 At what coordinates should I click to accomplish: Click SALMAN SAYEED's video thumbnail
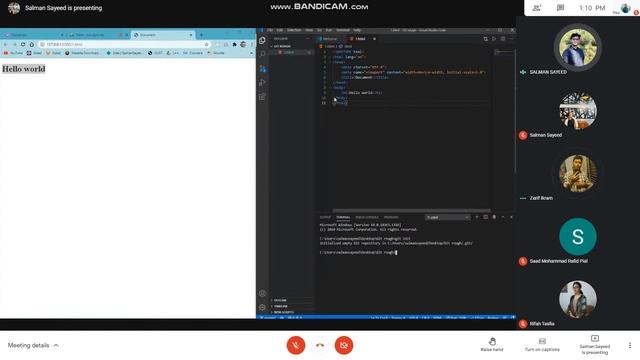tap(578, 48)
